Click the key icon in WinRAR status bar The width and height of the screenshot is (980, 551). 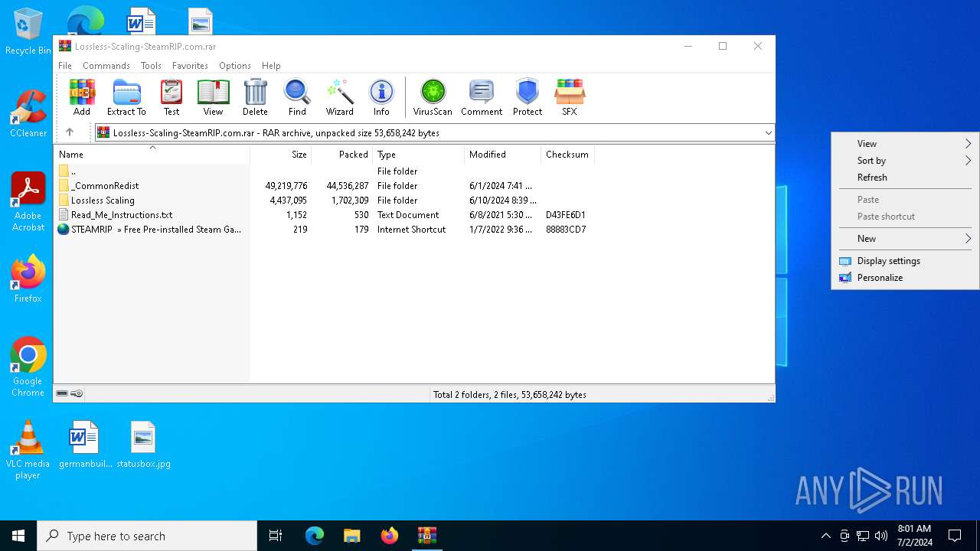[77, 393]
